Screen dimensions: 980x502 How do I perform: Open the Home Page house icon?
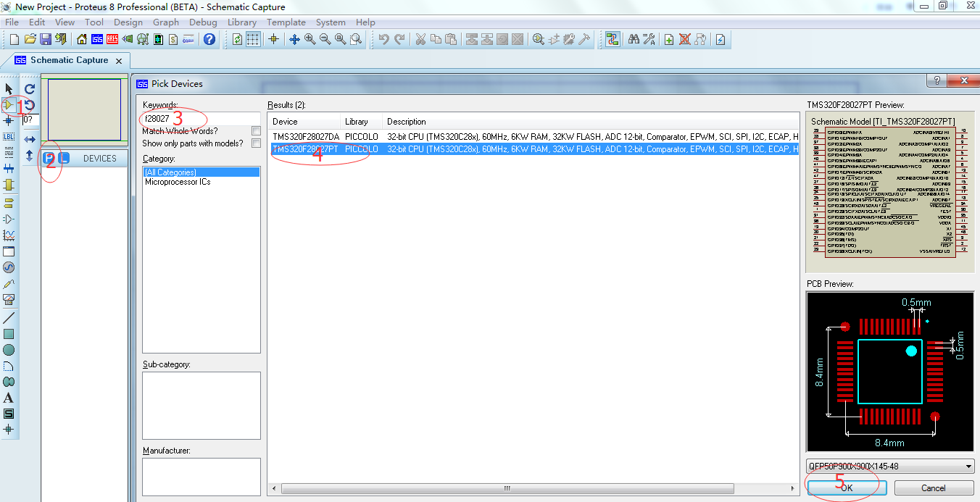(82, 39)
